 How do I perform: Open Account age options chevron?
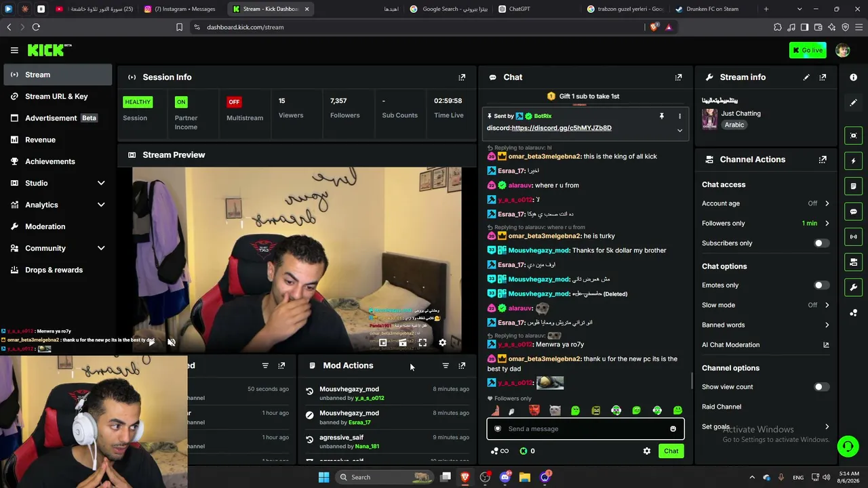tap(827, 203)
